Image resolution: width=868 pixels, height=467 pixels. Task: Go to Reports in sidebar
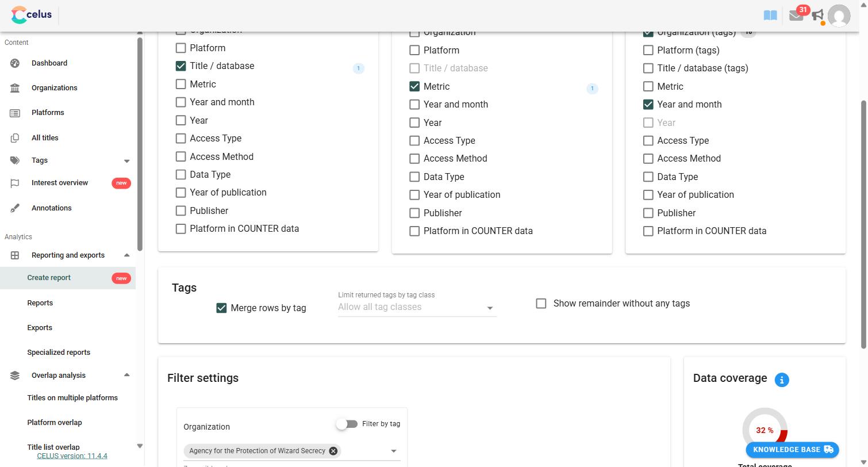40,303
